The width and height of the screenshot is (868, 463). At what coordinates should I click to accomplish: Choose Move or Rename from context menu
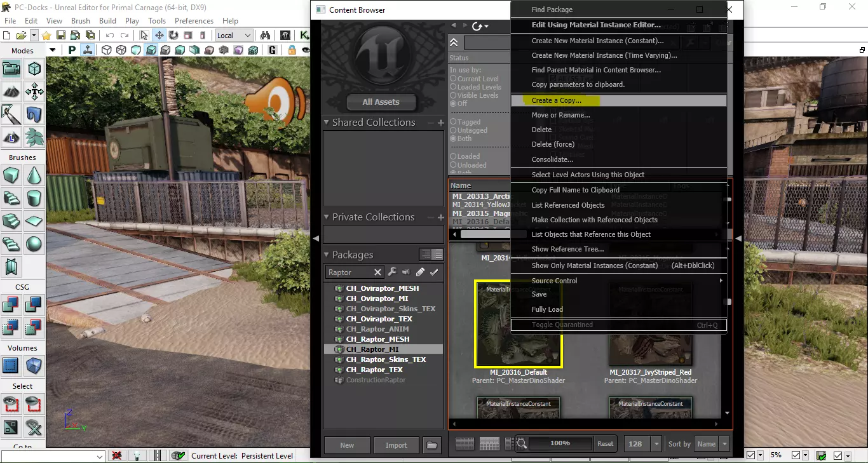pos(618,115)
